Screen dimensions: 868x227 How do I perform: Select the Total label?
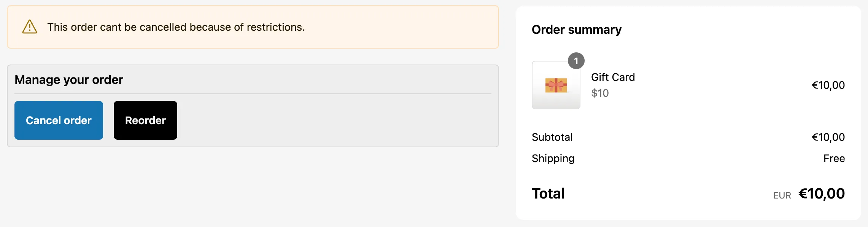tap(548, 193)
